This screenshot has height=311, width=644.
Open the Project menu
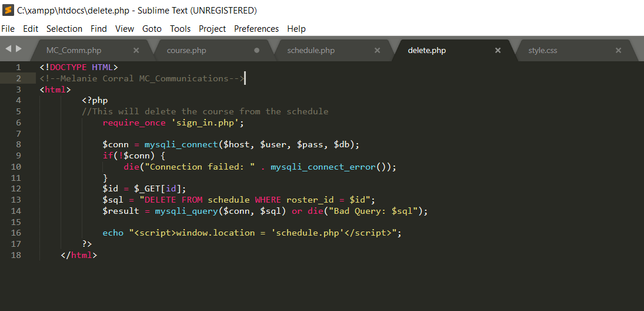coord(212,29)
